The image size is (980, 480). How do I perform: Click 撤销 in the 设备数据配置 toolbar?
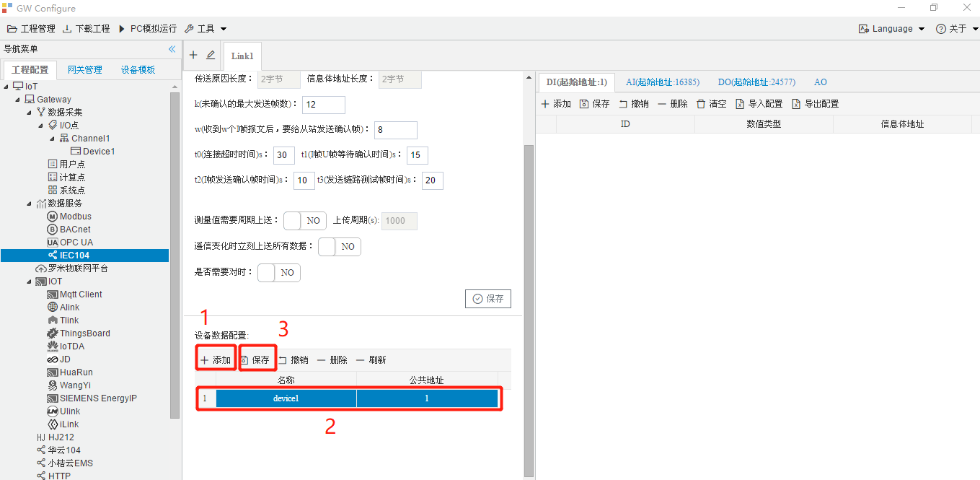(x=293, y=360)
